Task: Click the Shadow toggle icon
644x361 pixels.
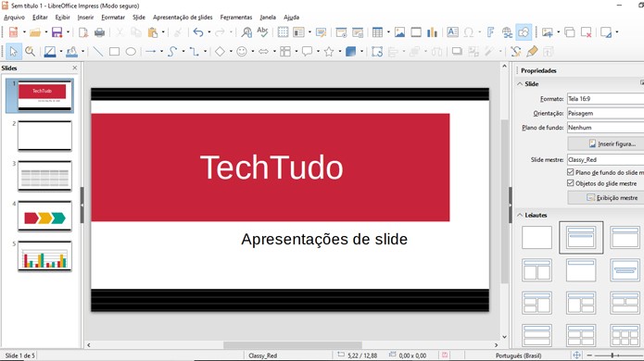Action: [x=457, y=51]
